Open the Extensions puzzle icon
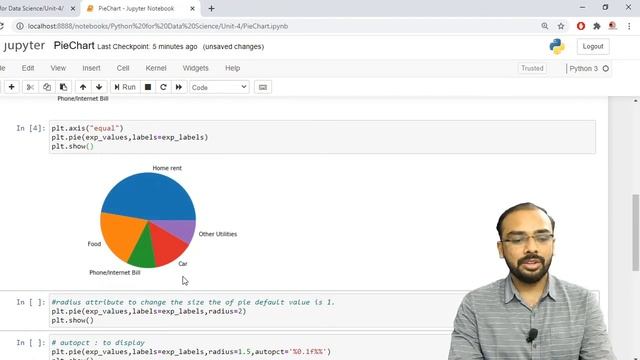The height and width of the screenshot is (360, 640). tap(597, 26)
